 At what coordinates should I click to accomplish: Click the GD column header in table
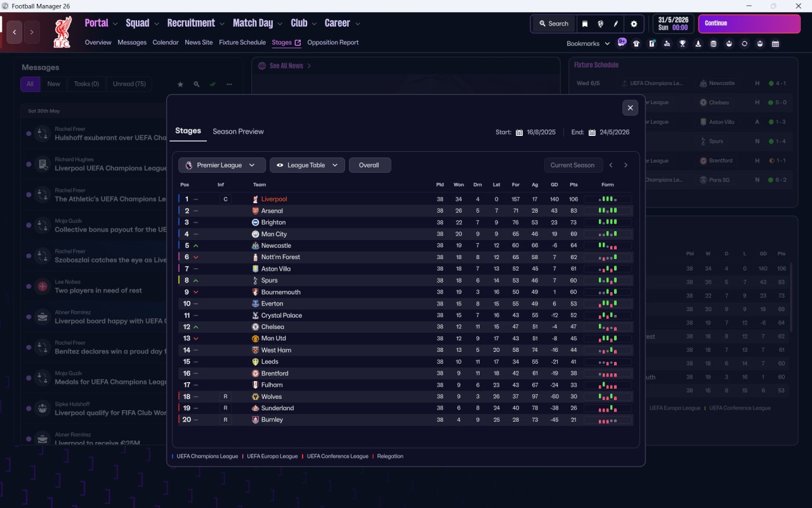pos(554,185)
